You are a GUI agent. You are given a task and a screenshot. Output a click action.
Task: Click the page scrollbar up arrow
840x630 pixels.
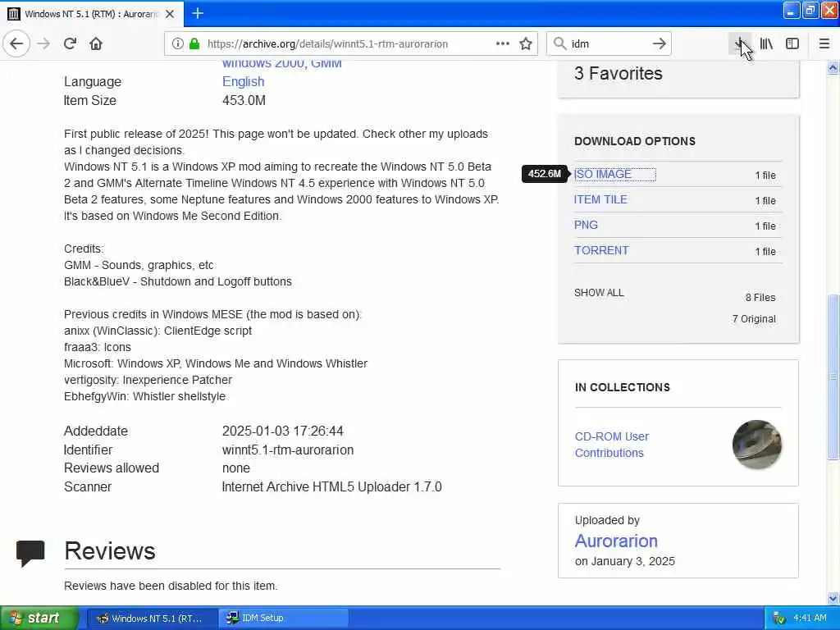(x=833, y=67)
